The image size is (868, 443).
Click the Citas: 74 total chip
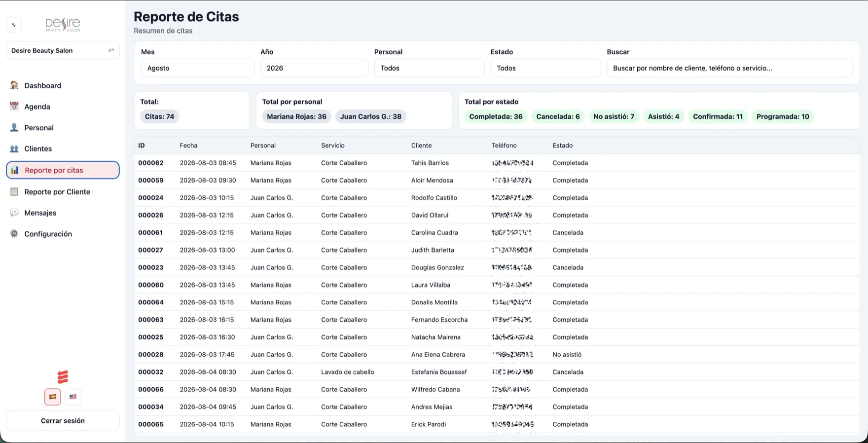pos(160,116)
